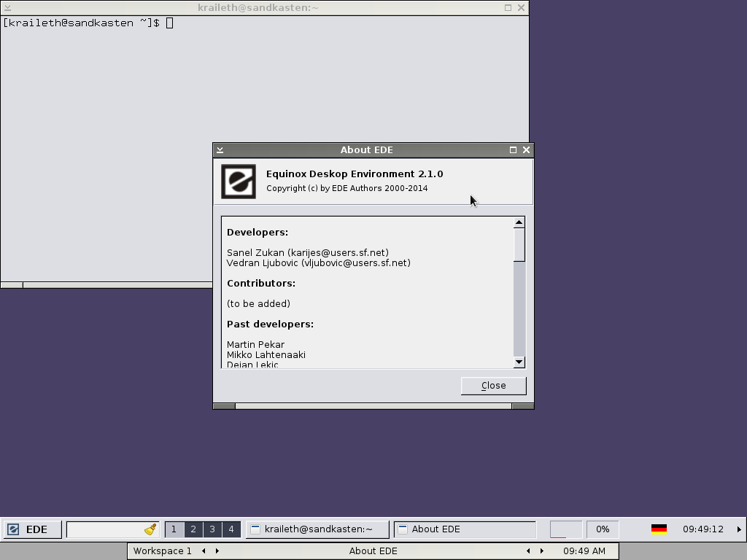Click the CPU monitor graph applet
The width and height of the screenshot is (747, 560).
(x=565, y=529)
